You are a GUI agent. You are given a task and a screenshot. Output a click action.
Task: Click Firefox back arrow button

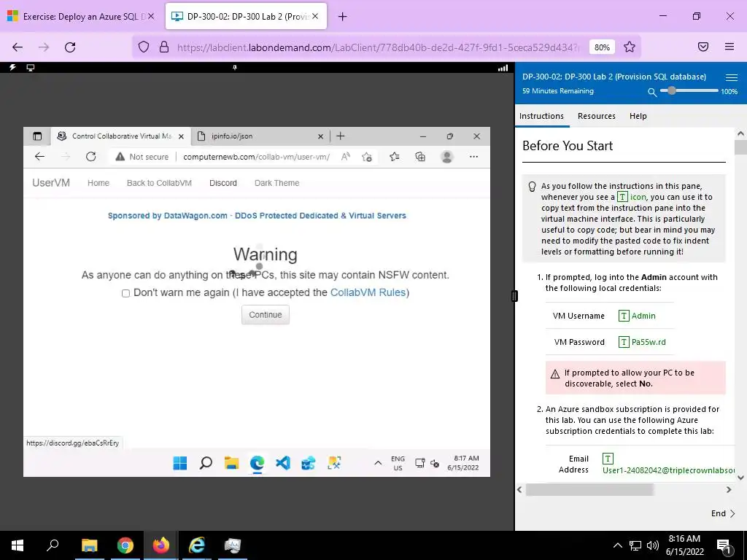pos(18,47)
